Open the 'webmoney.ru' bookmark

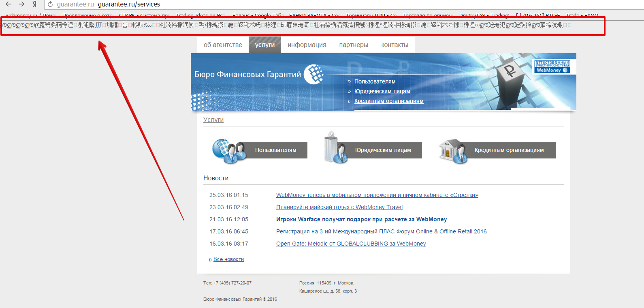30,15
